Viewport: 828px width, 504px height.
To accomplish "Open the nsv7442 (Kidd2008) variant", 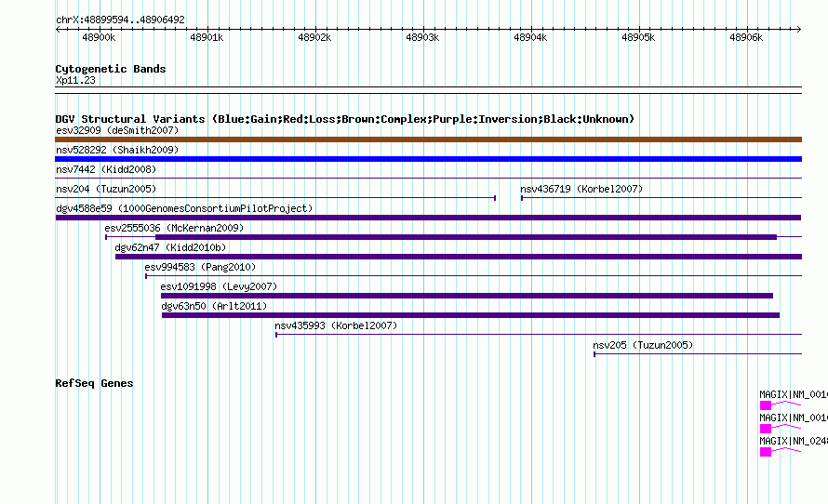I will (x=106, y=169).
